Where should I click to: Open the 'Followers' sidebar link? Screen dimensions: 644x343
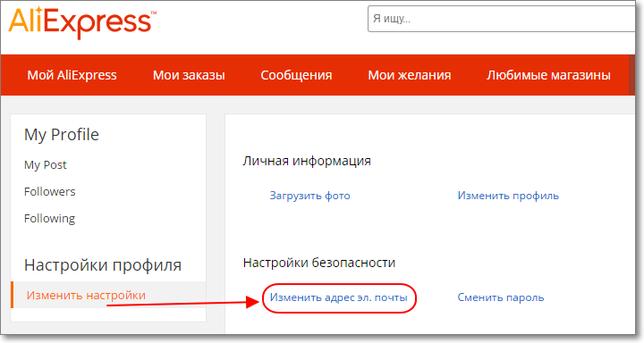(50, 192)
